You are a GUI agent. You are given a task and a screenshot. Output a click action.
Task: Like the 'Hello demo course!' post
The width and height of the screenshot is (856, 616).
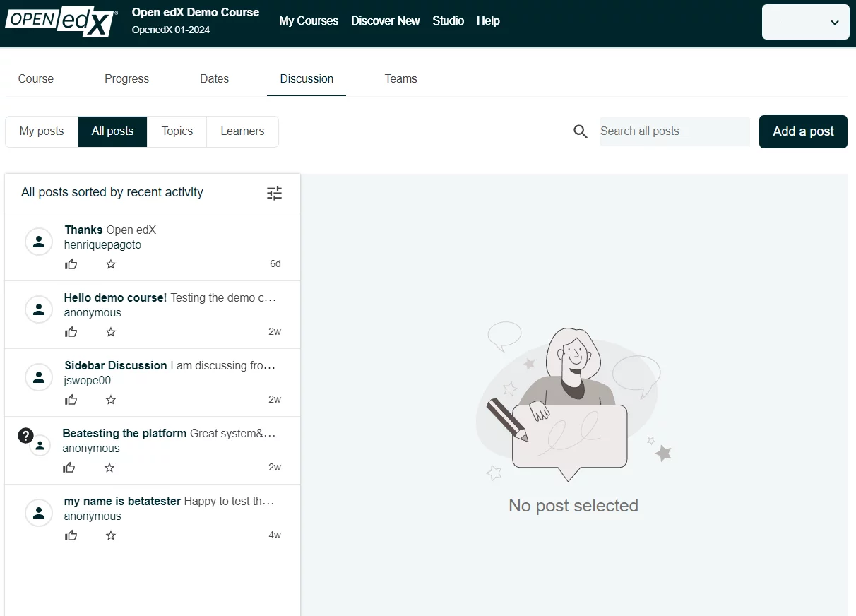(71, 332)
